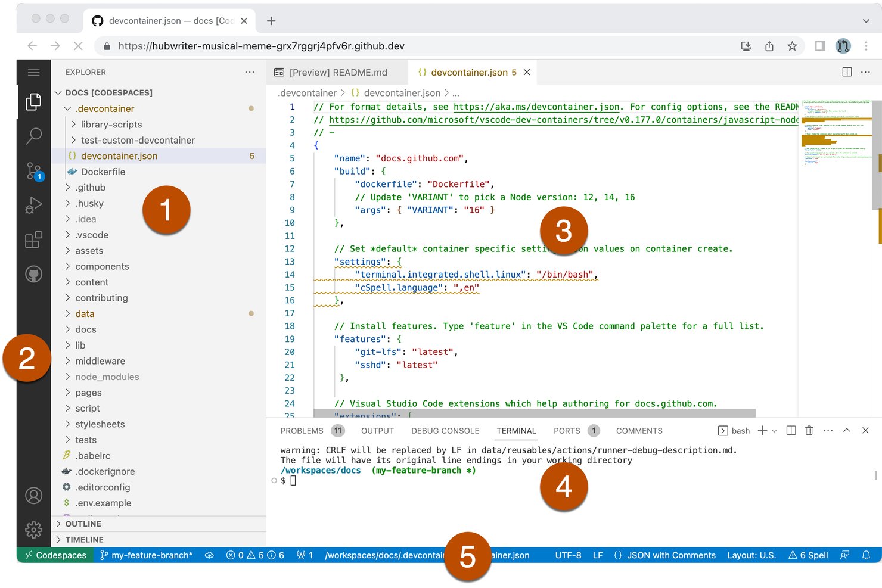Collapse the DOCS [CODESPACES] root folder
Screen dimensions: 882x588
pos(159,92)
